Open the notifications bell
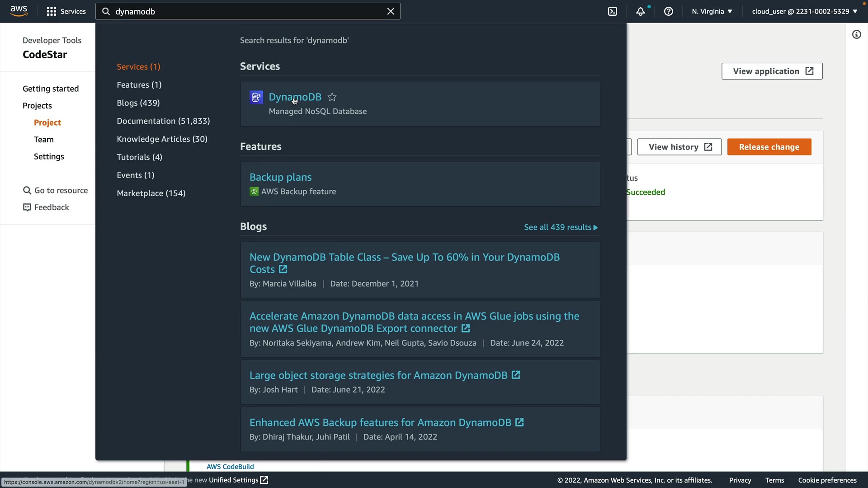Image resolution: width=868 pixels, height=488 pixels. [x=640, y=11]
